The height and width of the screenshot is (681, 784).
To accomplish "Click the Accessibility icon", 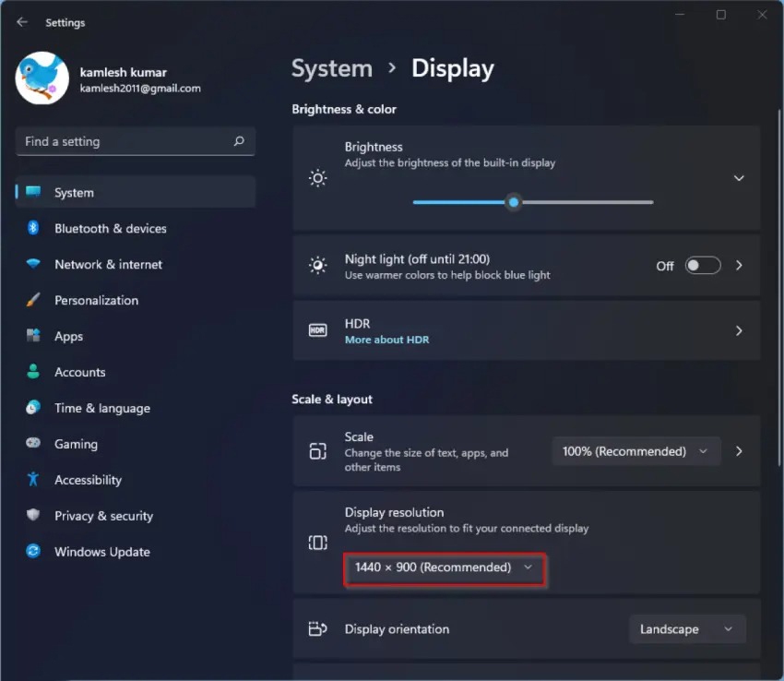I will [31, 480].
